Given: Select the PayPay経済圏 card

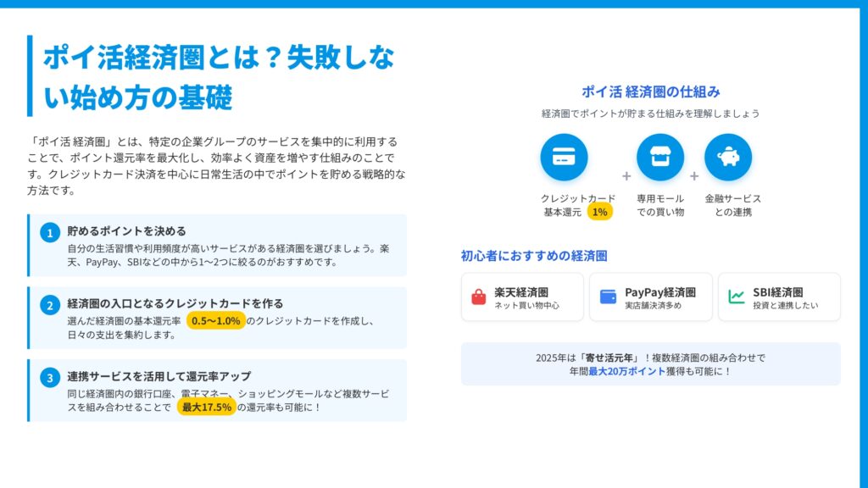Looking at the screenshot, I should tap(651, 297).
